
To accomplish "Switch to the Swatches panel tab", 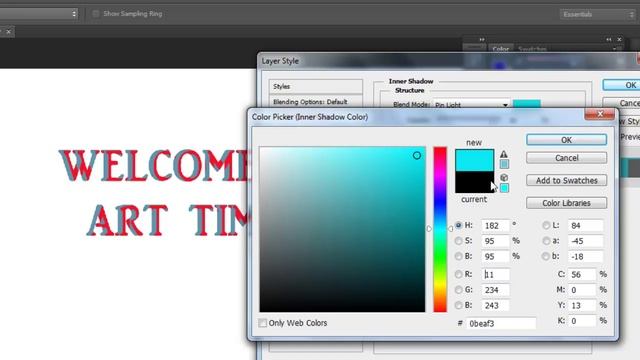I will (532, 49).
